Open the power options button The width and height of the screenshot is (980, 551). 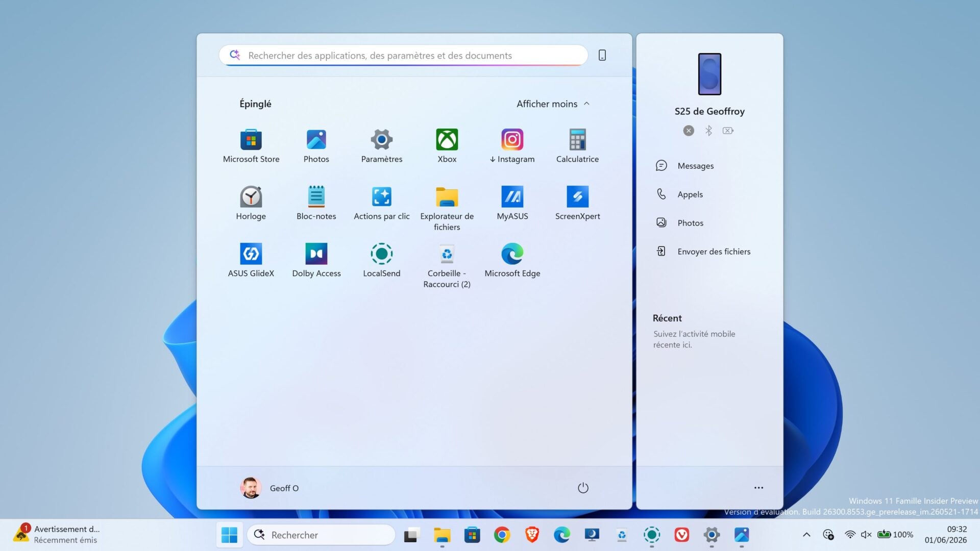click(x=583, y=488)
